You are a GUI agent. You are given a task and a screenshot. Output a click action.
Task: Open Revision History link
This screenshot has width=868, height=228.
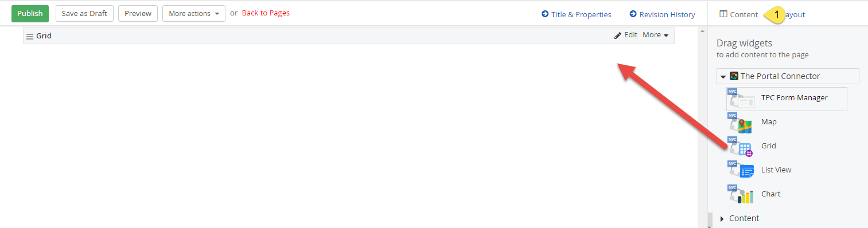click(x=662, y=14)
